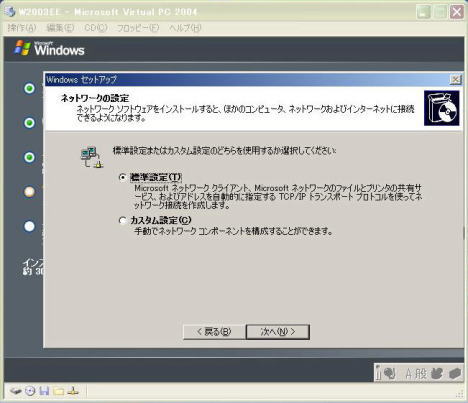Click the 手動でネットワーク コンポーネント description text
Viewport: 468px width, 403px height.
(x=233, y=231)
